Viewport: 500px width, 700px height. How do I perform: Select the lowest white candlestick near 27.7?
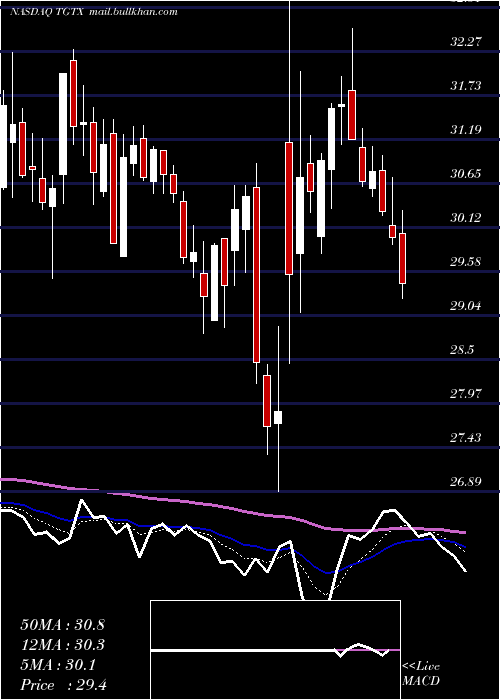click(x=278, y=417)
